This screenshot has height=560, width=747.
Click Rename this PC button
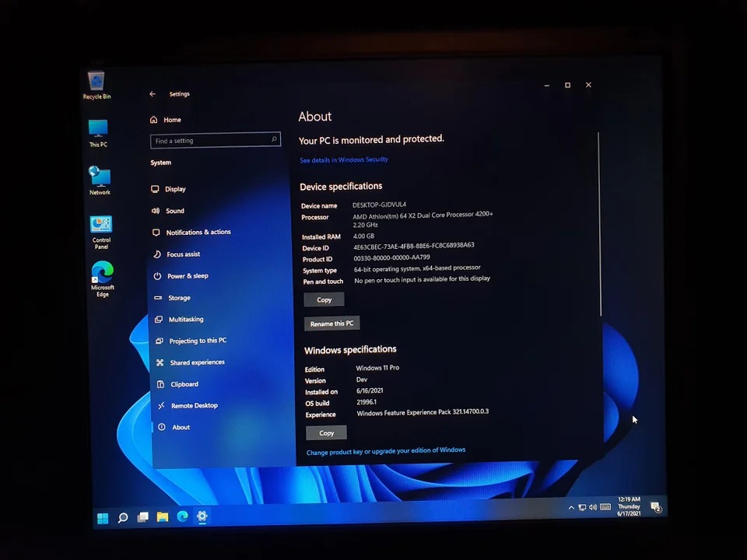coord(331,324)
